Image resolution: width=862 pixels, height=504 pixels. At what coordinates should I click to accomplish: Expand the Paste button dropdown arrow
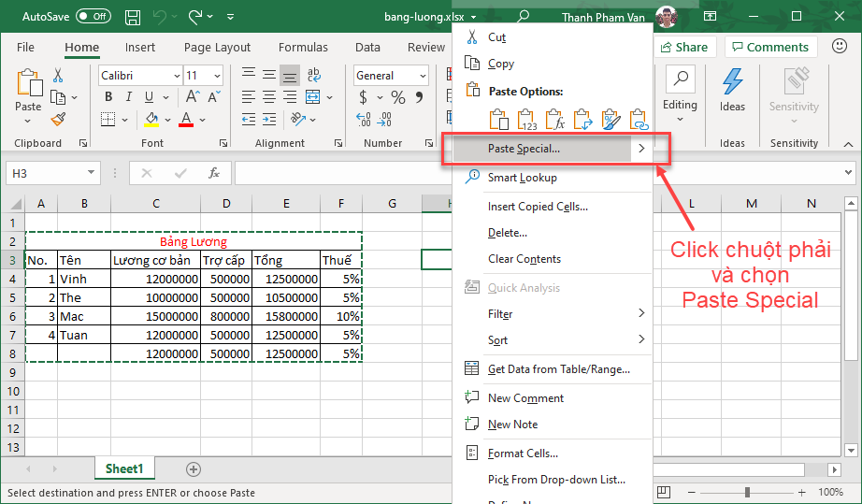coord(28,121)
